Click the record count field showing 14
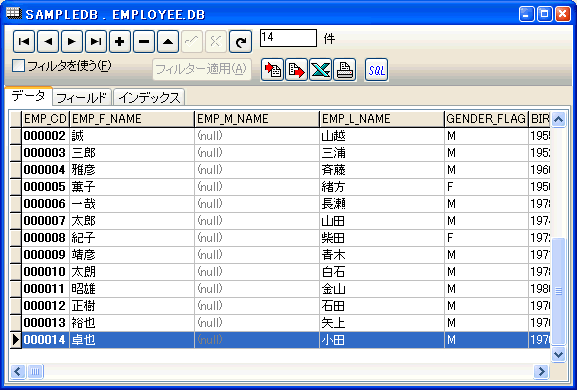The width and height of the screenshot is (577, 390). pos(288,38)
